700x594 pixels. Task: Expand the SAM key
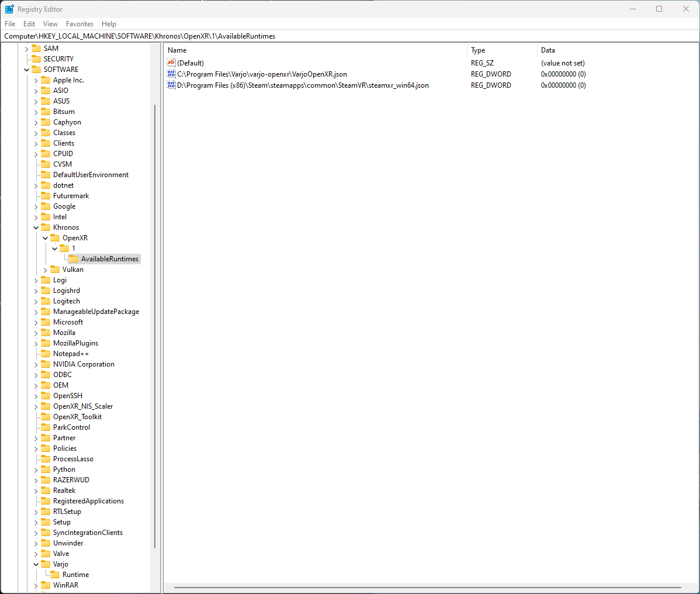tap(26, 49)
